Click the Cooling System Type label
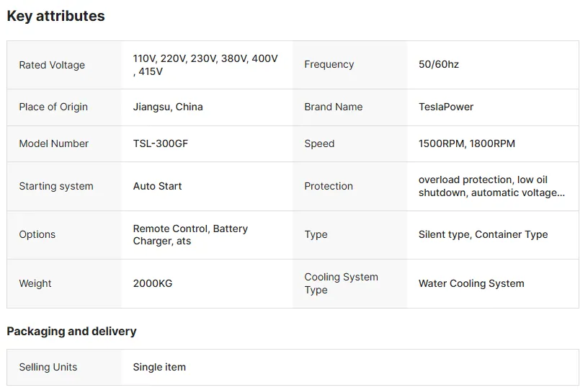Screen dimensions: 588x390 (x=342, y=283)
